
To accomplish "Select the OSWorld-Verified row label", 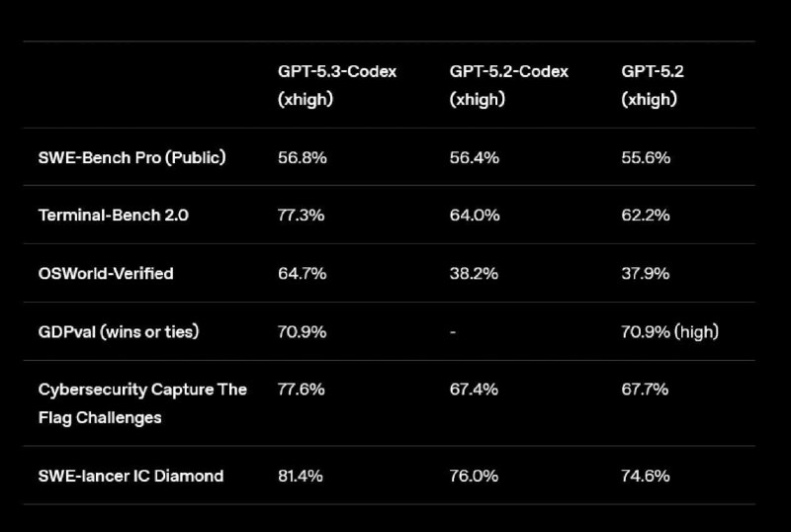I will click(x=106, y=273).
